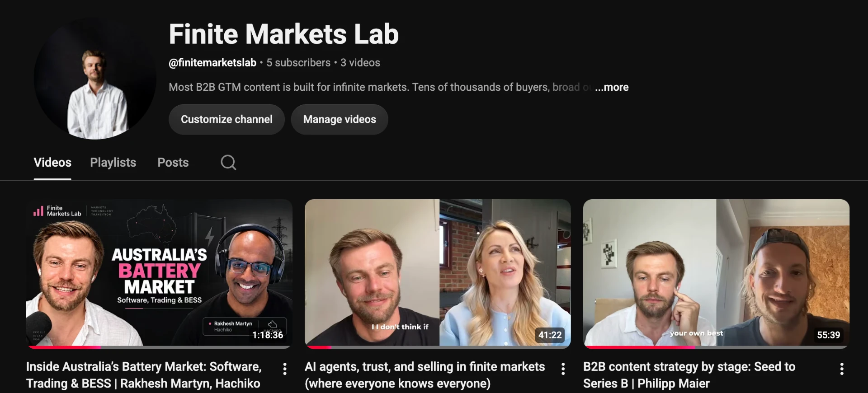Switch to the Playlists tab
Image resolution: width=868 pixels, height=393 pixels.
[113, 163]
